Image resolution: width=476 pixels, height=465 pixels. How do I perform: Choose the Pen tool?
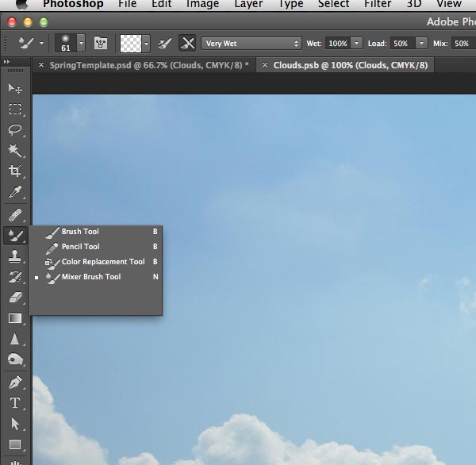(x=14, y=382)
